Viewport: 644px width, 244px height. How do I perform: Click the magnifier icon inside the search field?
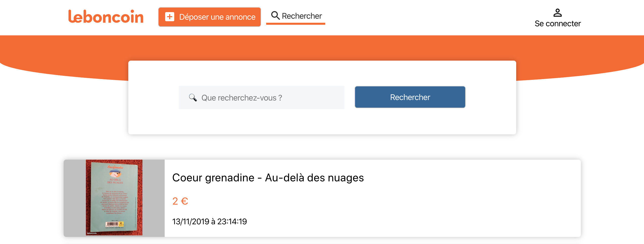[x=193, y=97]
